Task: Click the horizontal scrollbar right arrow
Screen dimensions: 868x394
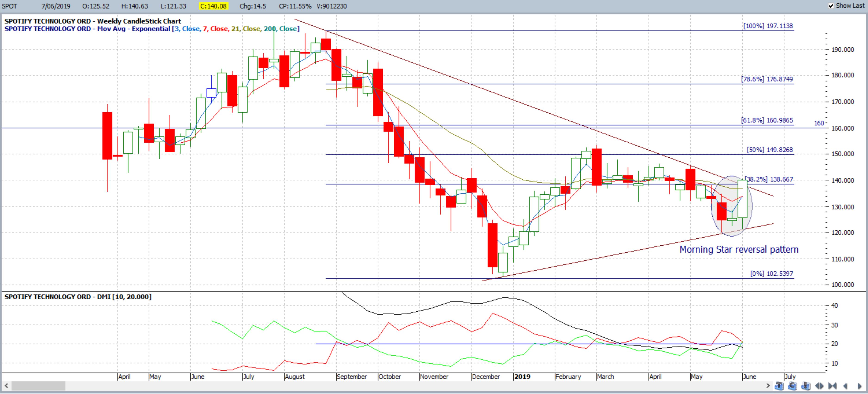Action: pyautogui.click(x=768, y=385)
